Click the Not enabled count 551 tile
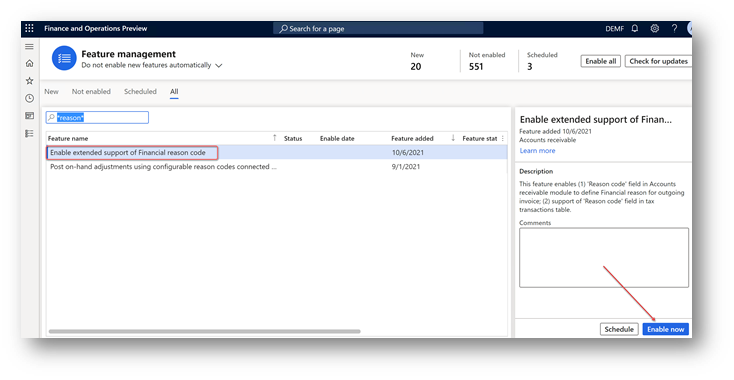Image resolution: width=734 pixels, height=380 pixels. pyautogui.click(x=487, y=61)
